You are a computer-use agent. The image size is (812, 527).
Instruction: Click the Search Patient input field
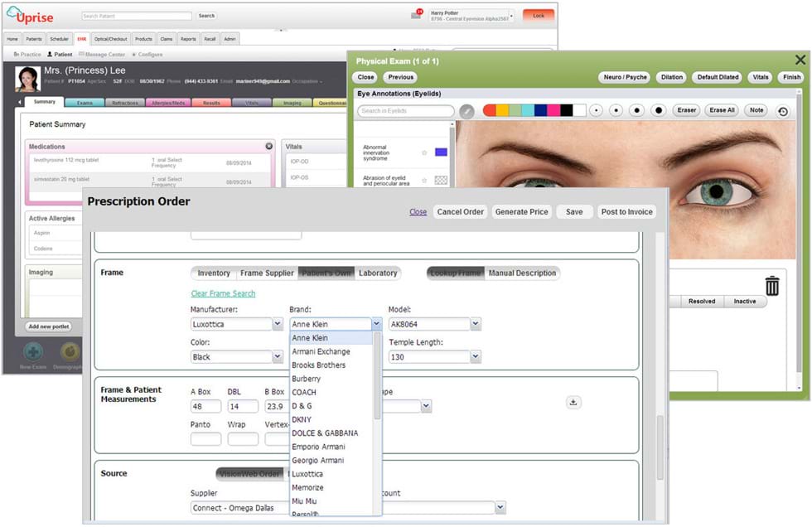click(x=137, y=16)
